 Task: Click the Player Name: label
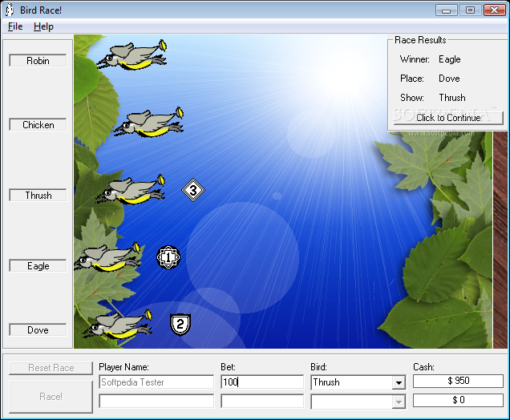coord(124,367)
